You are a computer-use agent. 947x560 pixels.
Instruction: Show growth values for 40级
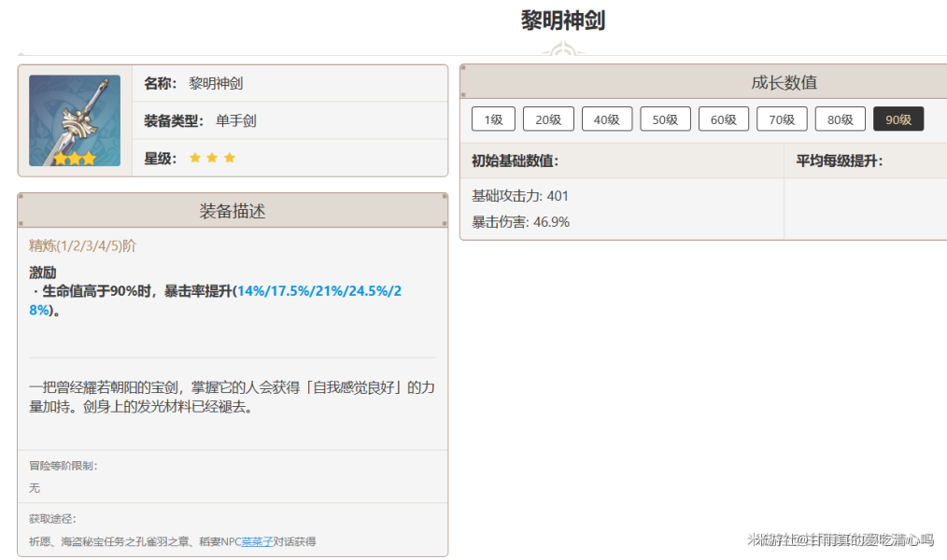607,119
